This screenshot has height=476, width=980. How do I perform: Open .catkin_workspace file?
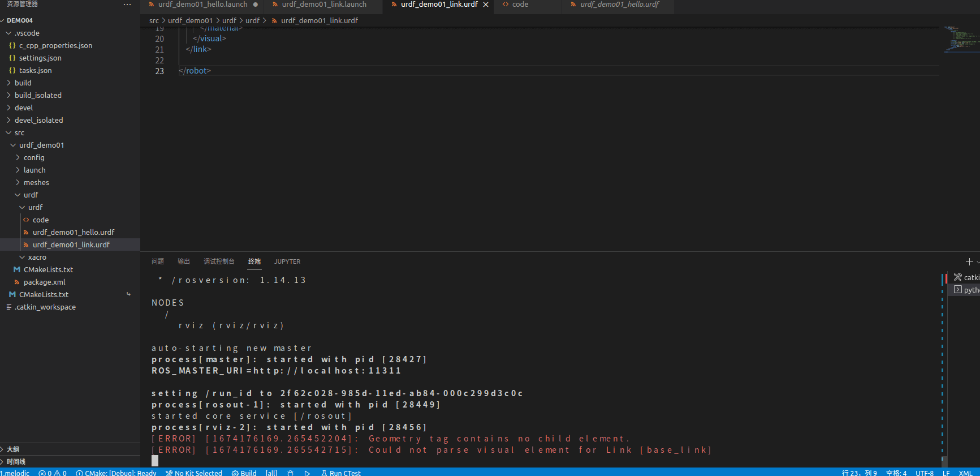[70, 307]
